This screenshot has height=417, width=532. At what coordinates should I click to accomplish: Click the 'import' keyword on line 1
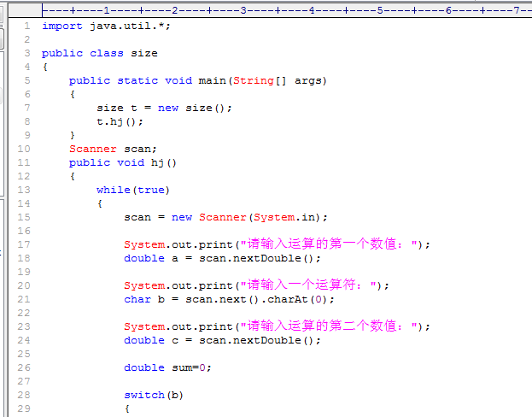(62, 26)
